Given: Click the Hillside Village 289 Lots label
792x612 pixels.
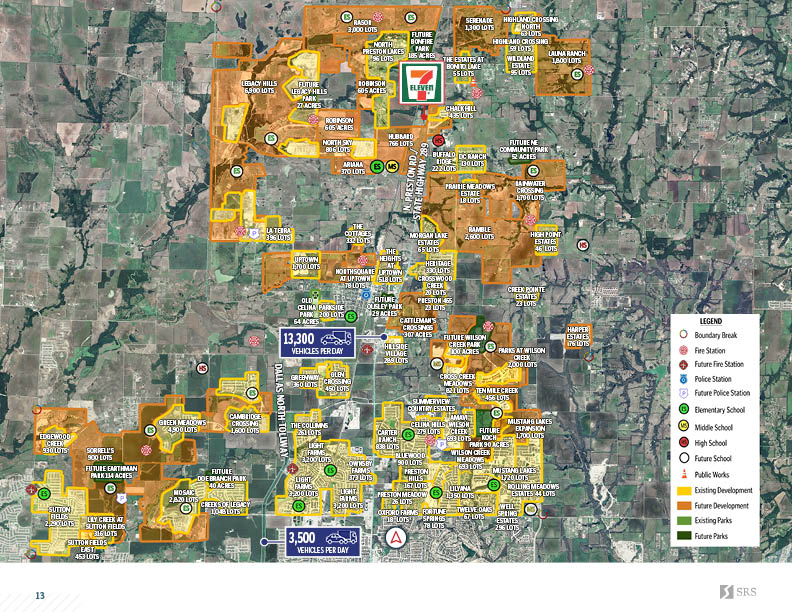Looking at the screenshot, I should (395, 353).
